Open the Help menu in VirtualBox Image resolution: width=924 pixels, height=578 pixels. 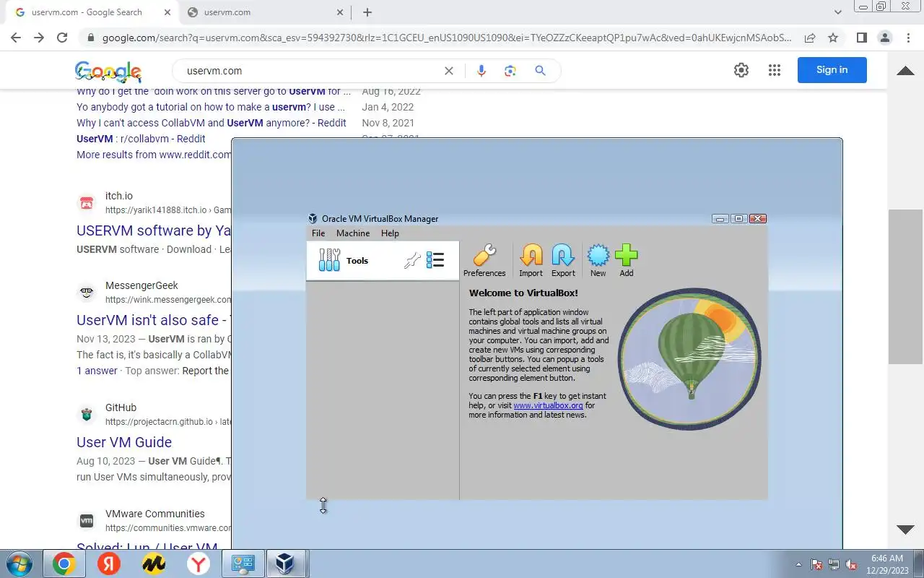[390, 233]
